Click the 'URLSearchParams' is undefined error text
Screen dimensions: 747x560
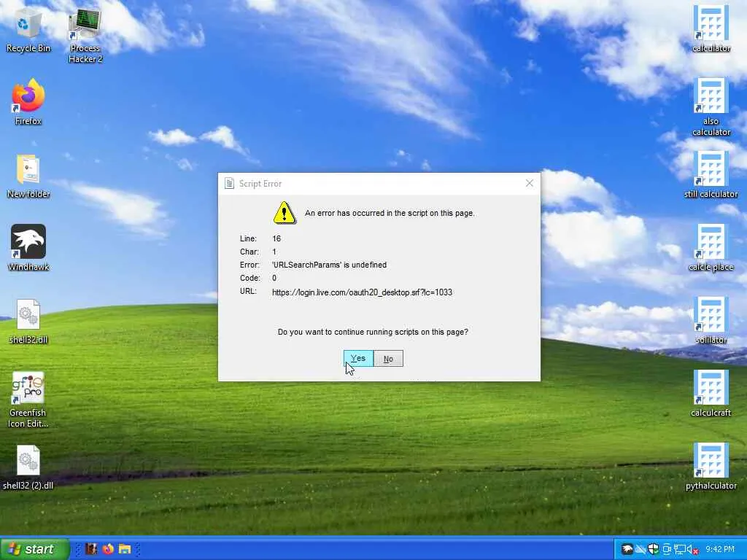coord(329,265)
